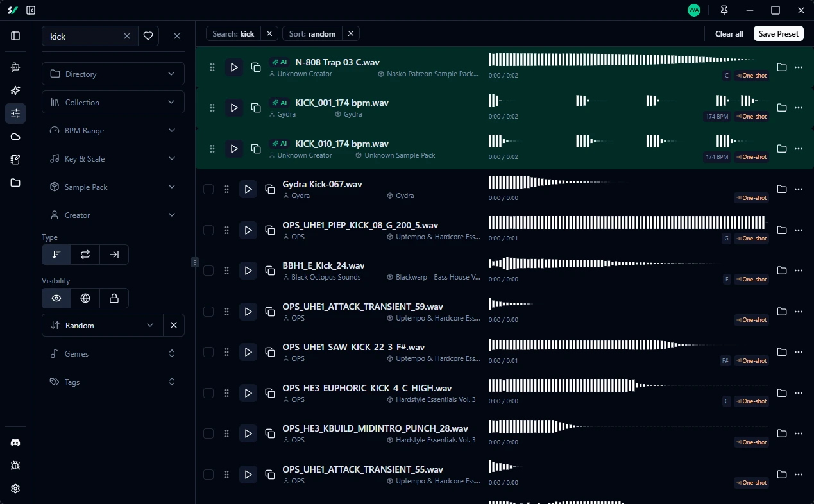
Task: Enable the loop Type filter toggle
Action: (x=85, y=255)
